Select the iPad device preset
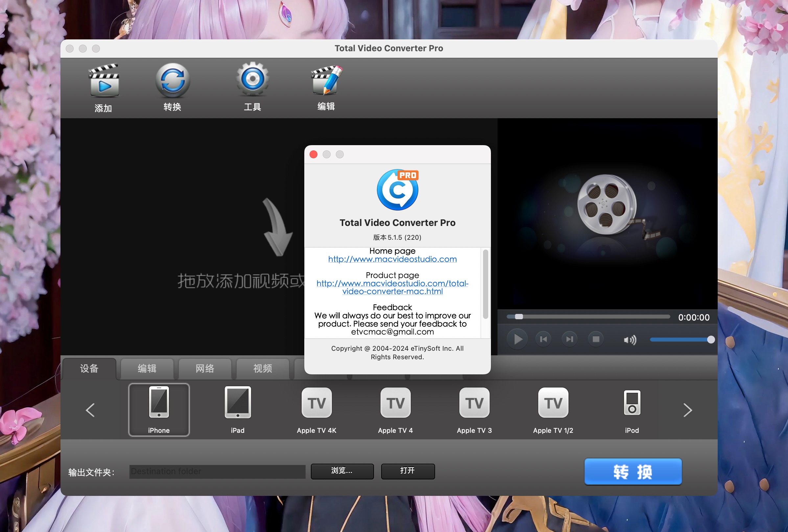 pos(238,410)
